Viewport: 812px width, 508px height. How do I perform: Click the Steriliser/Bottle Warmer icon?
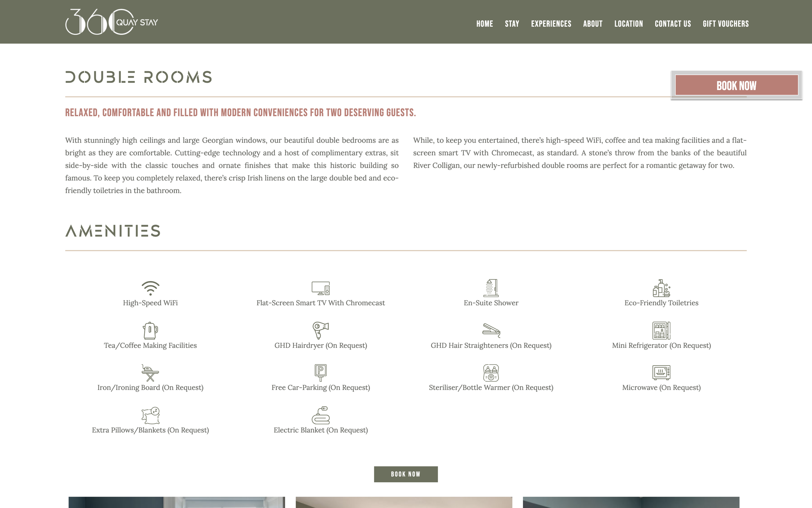point(491,372)
